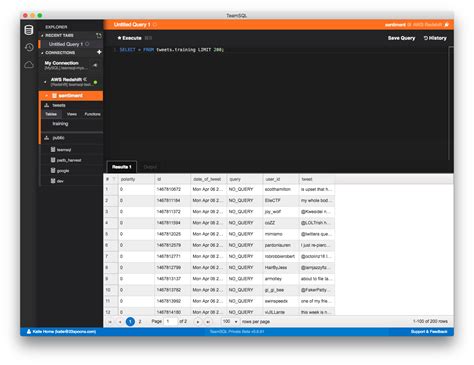Open the database explorer sidebar icon

[x=29, y=30]
